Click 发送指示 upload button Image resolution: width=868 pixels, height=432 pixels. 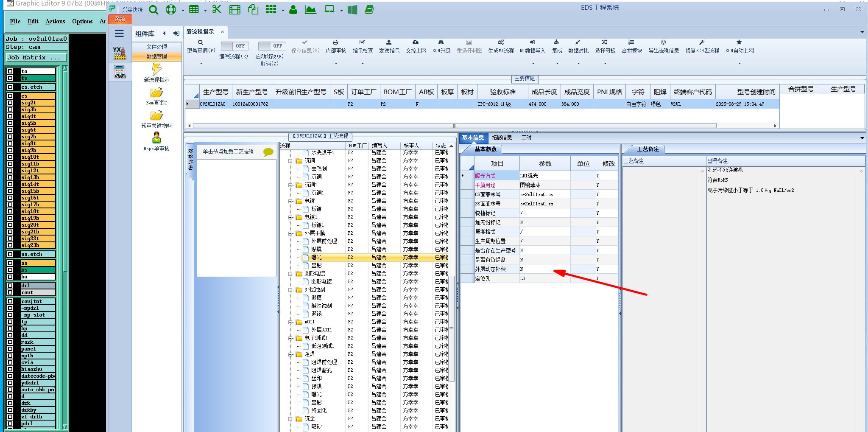click(389, 47)
